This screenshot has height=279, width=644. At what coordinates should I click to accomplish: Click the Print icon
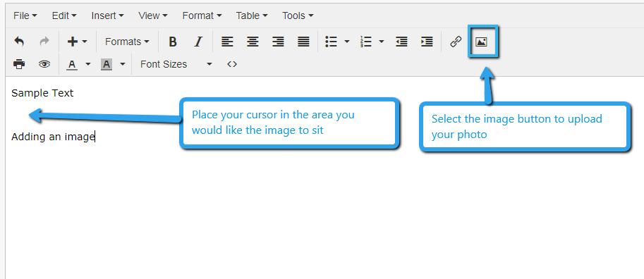(x=19, y=64)
